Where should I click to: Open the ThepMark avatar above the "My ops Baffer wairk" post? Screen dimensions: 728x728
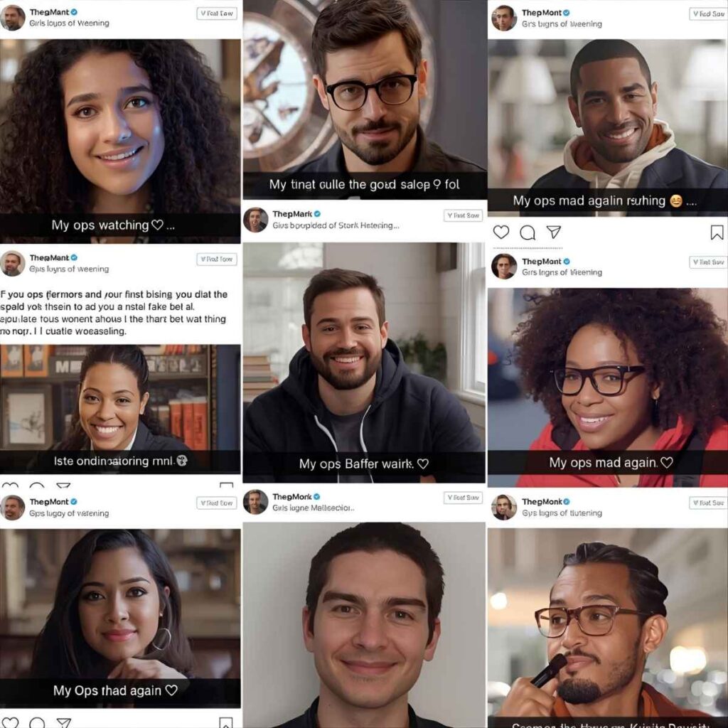tap(256, 220)
